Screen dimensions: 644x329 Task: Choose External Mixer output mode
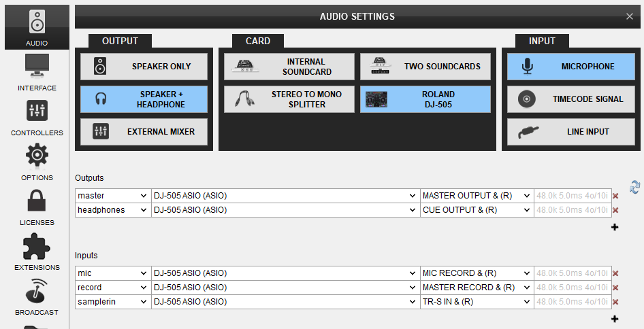(x=144, y=132)
